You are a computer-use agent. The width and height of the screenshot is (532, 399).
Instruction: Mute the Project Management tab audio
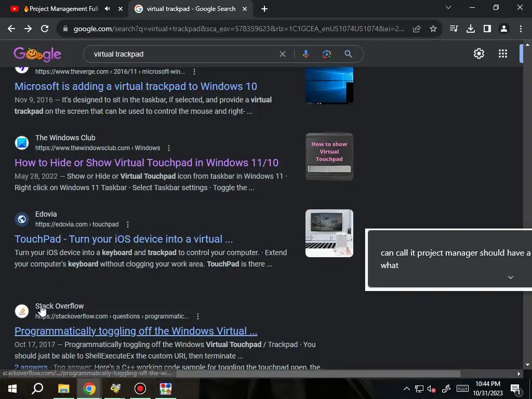(x=107, y=9)
